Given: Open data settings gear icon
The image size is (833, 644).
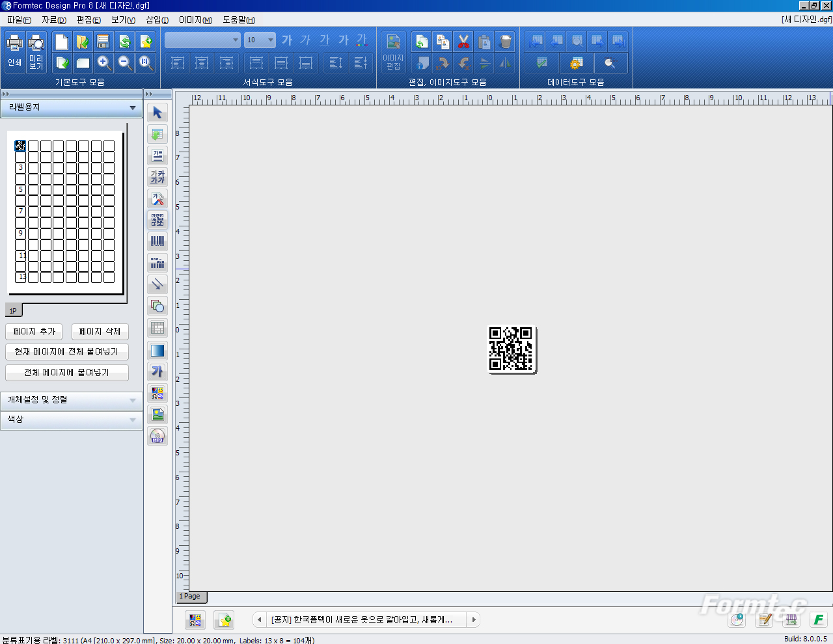Looking at the screenshot, I should click(x=576, y=63).
